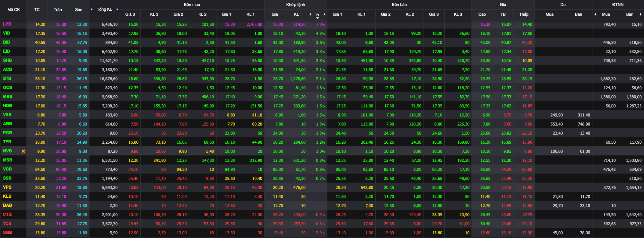The width and height of the screenshot is (644, 238).
Task: Open the ABB stock symbol
Action: pos(7,124)
